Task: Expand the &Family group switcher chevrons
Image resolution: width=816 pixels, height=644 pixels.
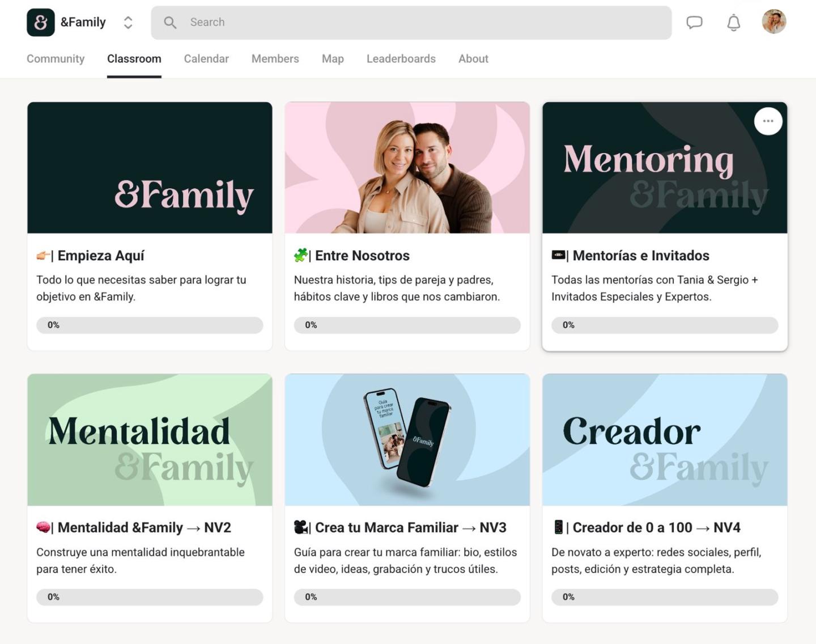Action: 128,23
